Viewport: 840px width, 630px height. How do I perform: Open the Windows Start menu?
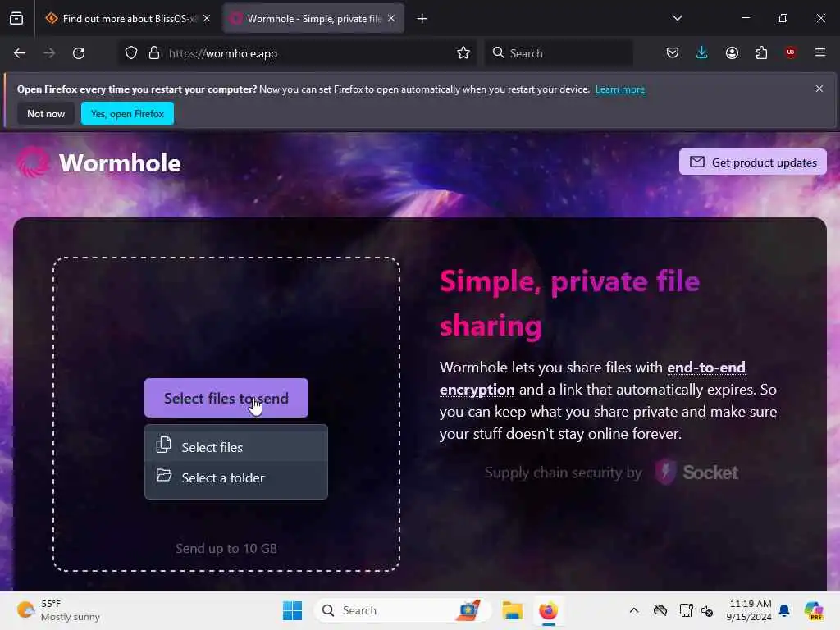point(293,610)
